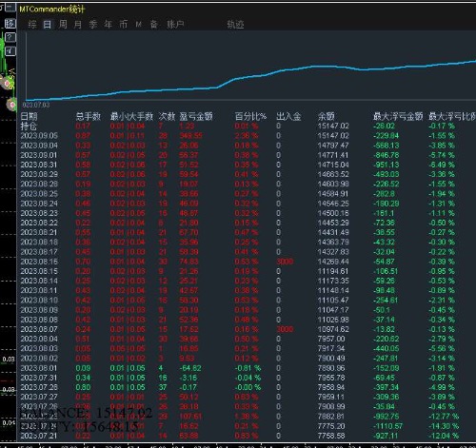Click the balance value 14269.44
This screenshot has width=476, height=448.
coord(333,262)
